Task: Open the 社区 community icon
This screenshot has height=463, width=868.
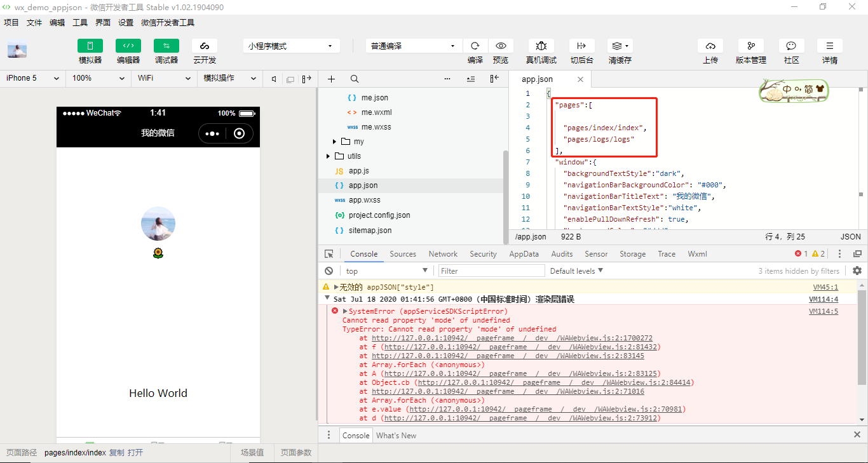Action: 791,46
